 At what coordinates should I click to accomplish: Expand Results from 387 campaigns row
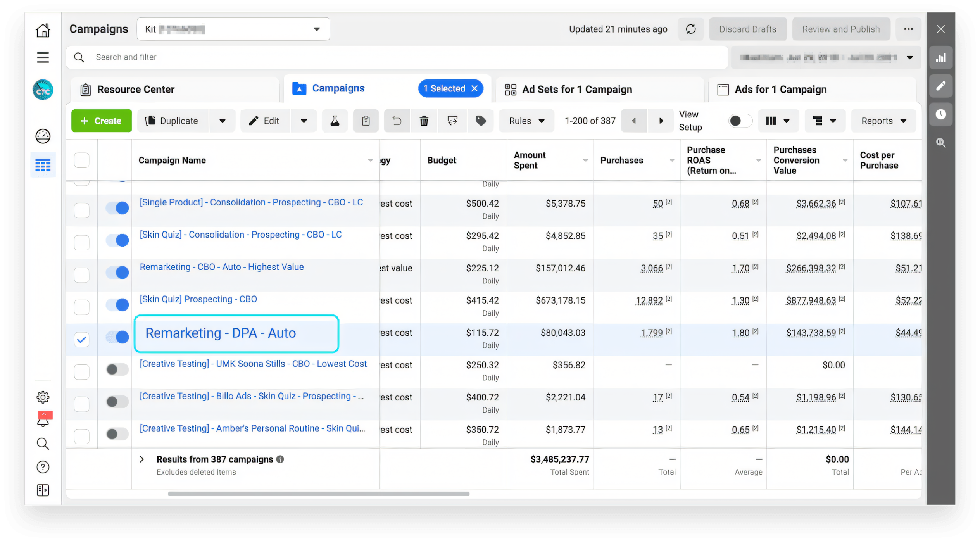point(141,459)
